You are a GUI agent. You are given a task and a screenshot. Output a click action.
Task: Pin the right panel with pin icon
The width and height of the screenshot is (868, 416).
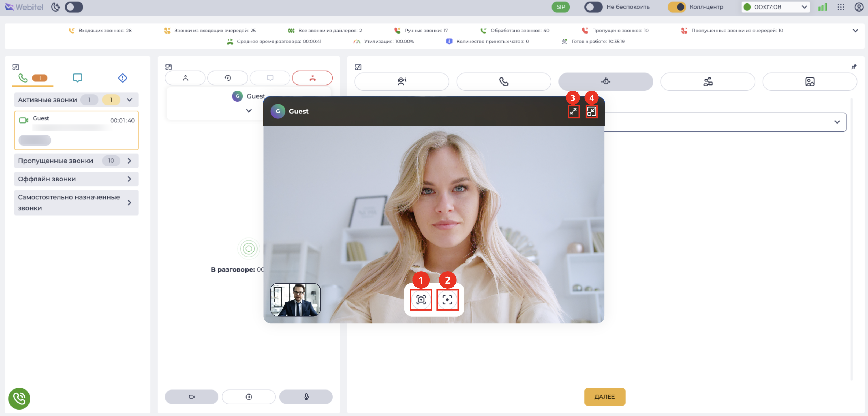854,67
